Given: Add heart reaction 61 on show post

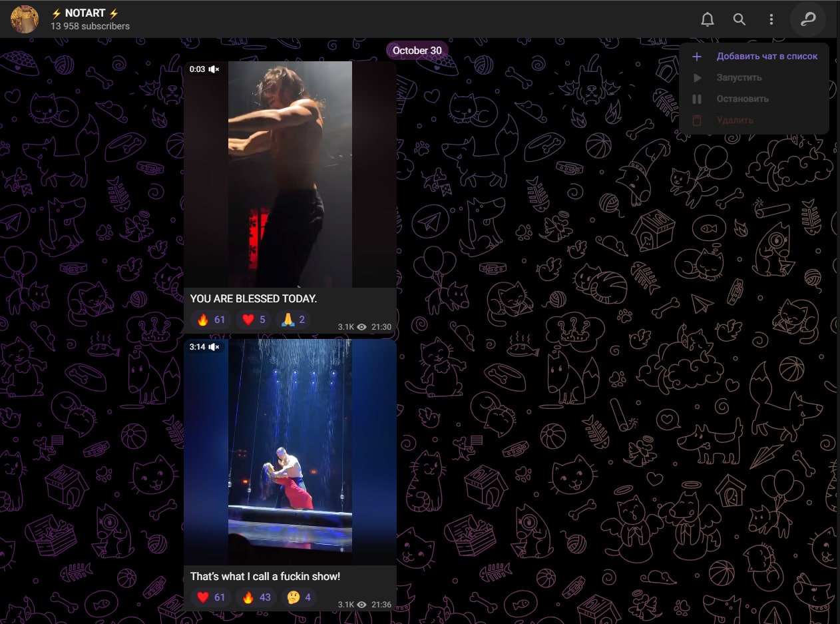Looking at the screenshot, I should pos(211,597).
